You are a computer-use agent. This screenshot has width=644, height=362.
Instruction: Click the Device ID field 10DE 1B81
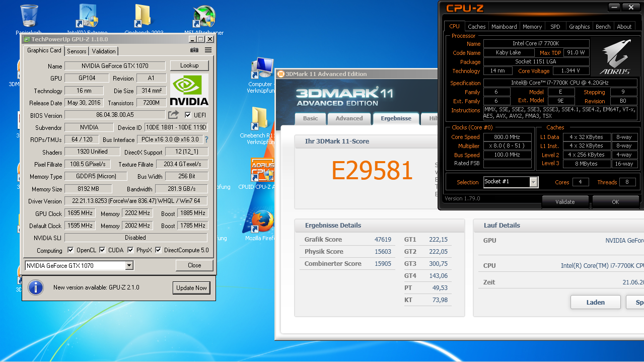point(176,127)
